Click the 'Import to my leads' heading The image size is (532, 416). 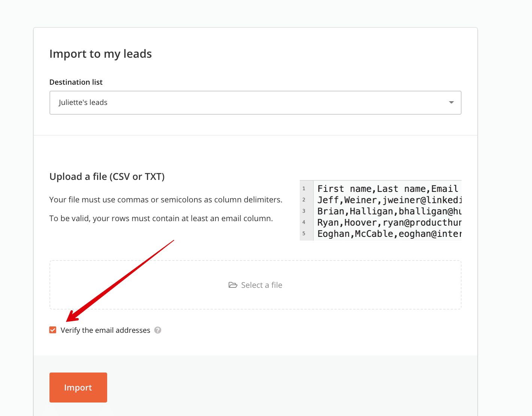click(x=100, y=54)
